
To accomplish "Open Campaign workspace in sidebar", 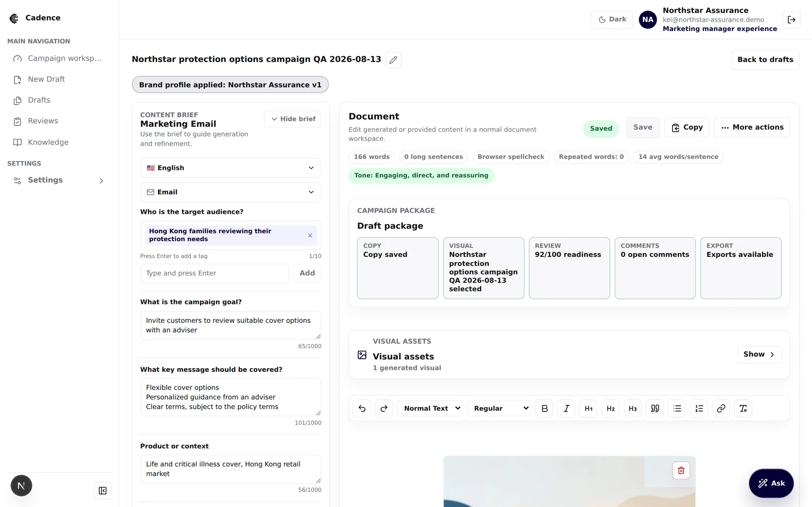I will 59,58.
